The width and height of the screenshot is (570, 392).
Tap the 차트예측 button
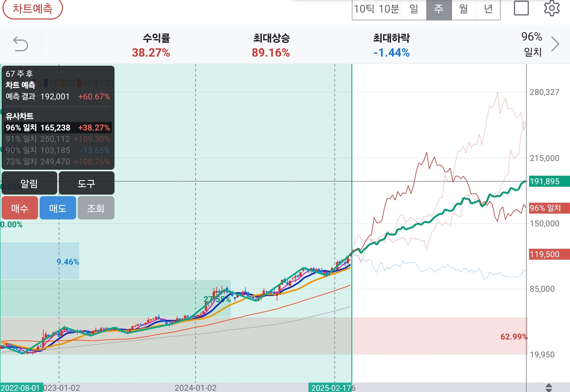click(x=32, y=8)
